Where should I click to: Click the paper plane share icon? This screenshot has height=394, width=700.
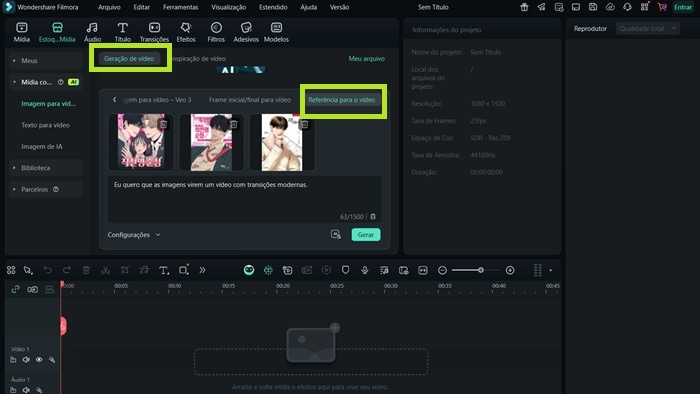tap(542, 7)
